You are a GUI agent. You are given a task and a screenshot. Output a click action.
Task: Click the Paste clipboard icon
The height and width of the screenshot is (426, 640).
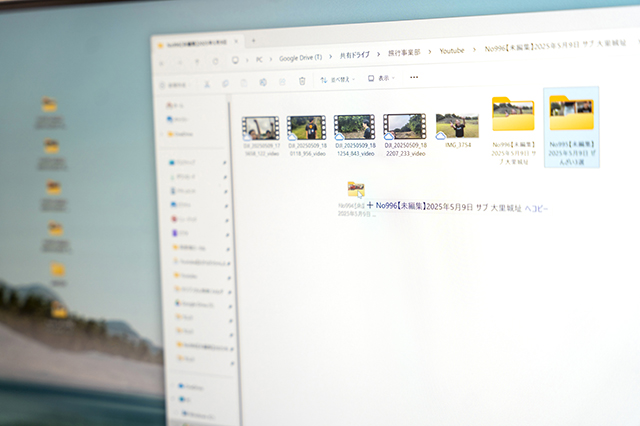244,83
